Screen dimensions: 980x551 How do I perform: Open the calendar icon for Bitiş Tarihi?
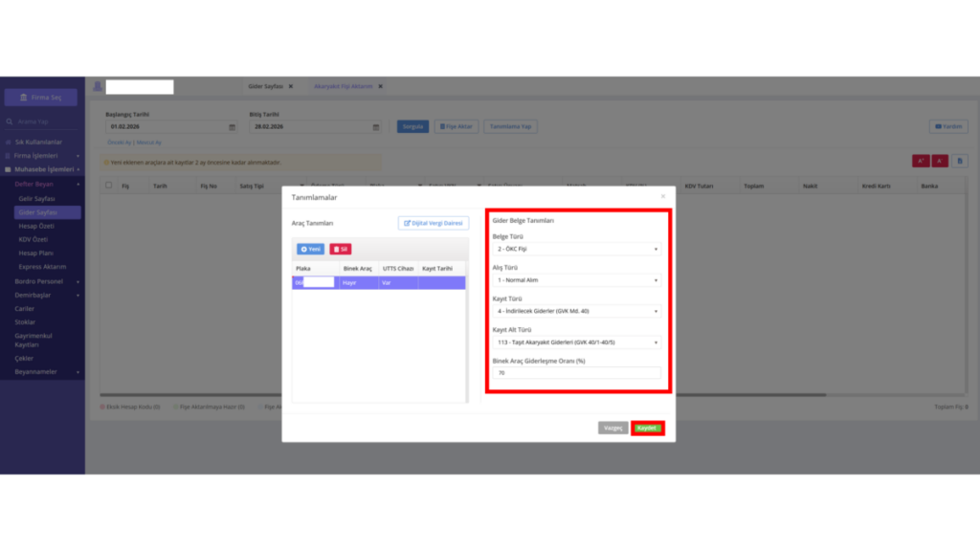[x=375, y=127]
